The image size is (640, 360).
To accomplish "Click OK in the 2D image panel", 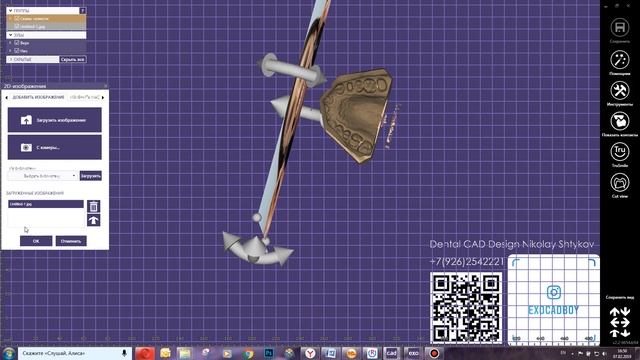I will 36,241.
